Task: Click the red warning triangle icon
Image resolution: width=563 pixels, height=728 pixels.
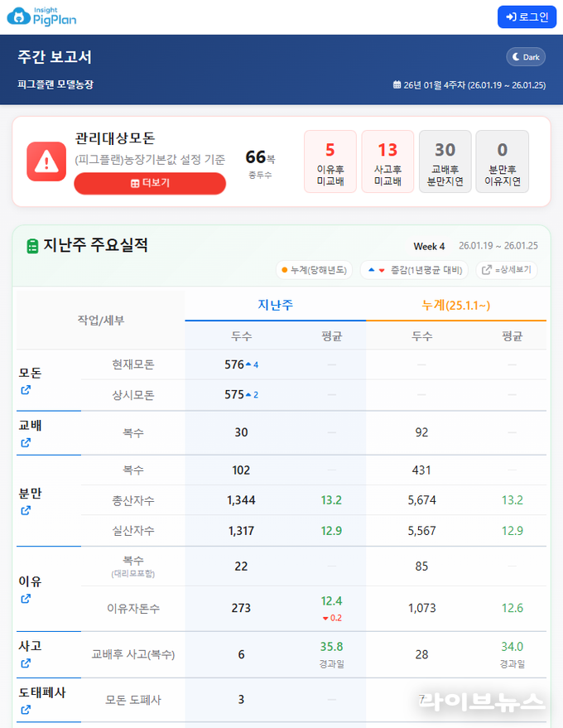Action: tap(46, 162)
